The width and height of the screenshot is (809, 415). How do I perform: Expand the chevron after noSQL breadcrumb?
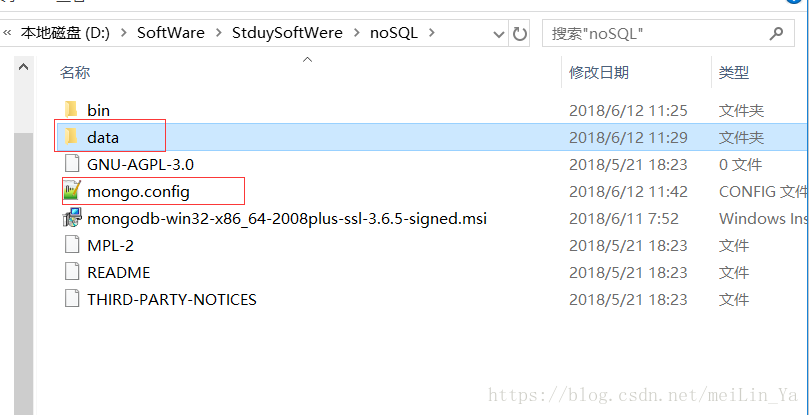pos(431,33)
